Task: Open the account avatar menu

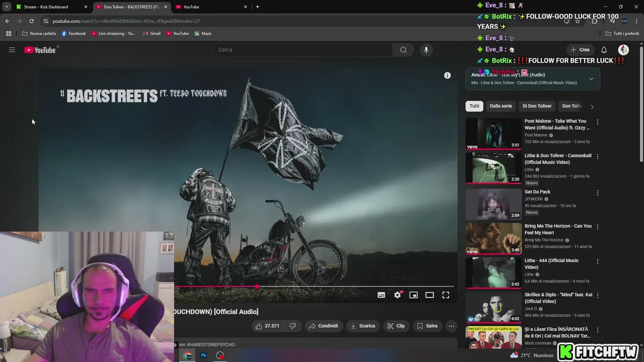Action: coord(623,50)
